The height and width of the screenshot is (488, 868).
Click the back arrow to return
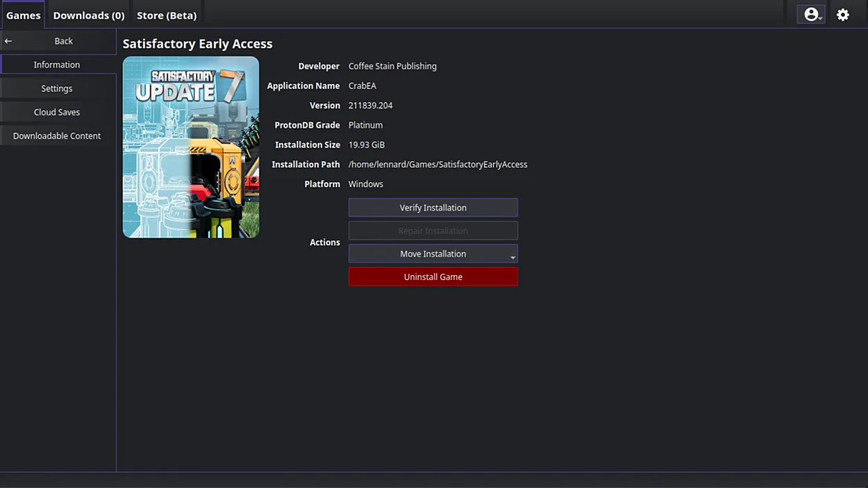pyautogui.click(x=8, y=40)
